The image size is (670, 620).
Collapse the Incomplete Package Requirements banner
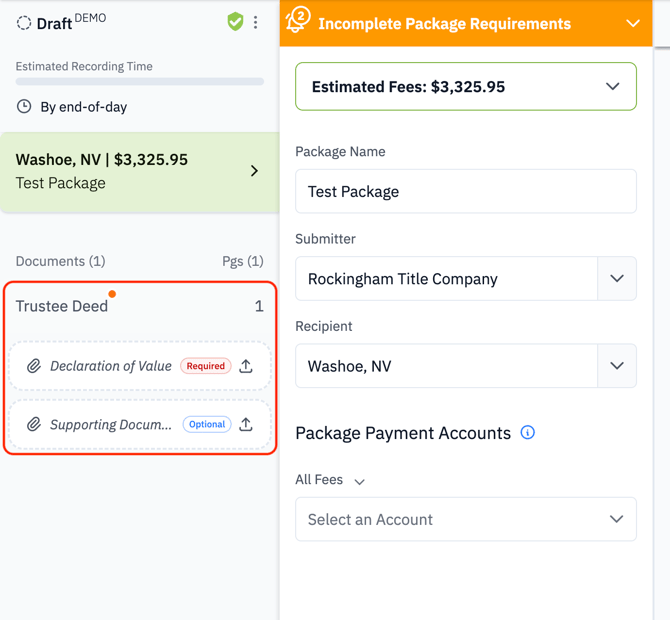(633, 23)
